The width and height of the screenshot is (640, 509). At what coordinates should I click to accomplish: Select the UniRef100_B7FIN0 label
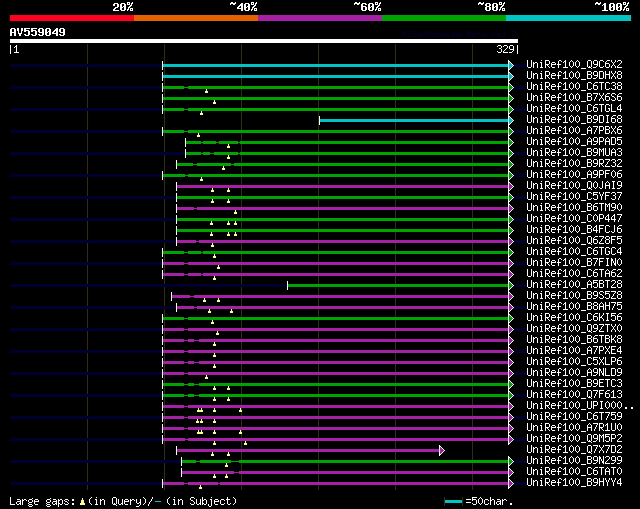[x=574, y=263]
